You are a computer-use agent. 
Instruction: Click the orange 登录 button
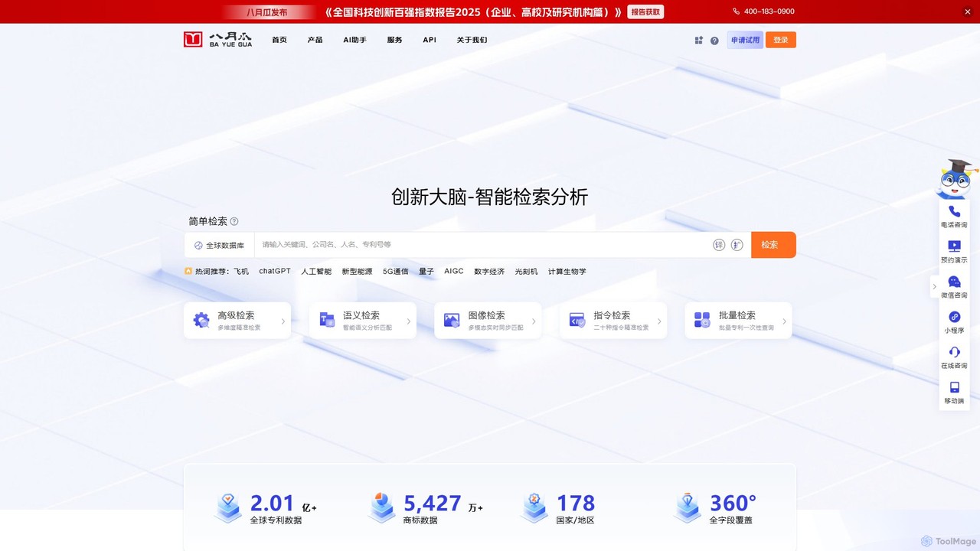coord(781,40)
